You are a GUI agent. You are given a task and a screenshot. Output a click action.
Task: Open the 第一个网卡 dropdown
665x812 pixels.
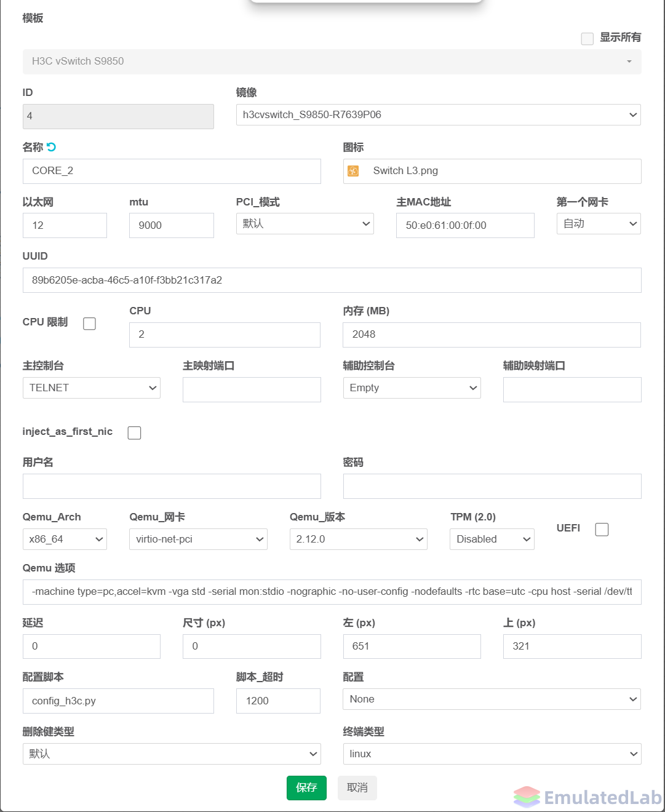coord(599,224)
